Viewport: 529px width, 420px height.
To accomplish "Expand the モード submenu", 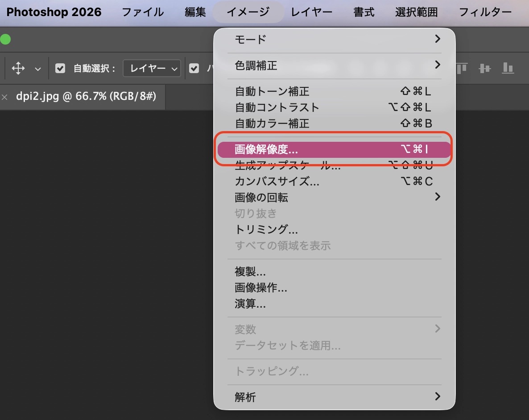I will [335, 39].
